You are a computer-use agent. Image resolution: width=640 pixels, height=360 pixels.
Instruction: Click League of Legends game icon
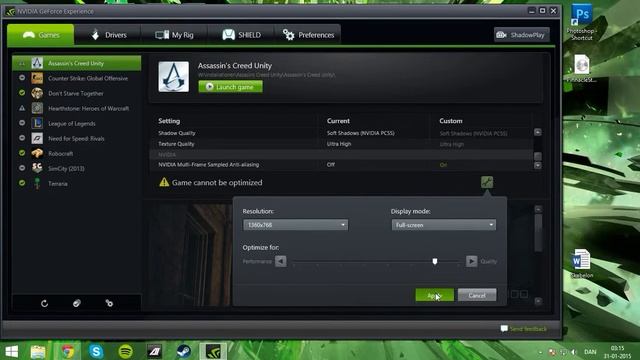tap(37, 124)
